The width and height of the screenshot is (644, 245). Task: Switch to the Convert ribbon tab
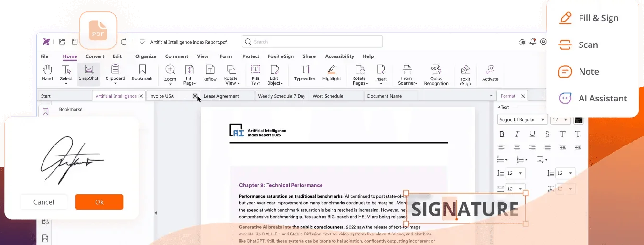pyautogui.click(x=95, y=56)
